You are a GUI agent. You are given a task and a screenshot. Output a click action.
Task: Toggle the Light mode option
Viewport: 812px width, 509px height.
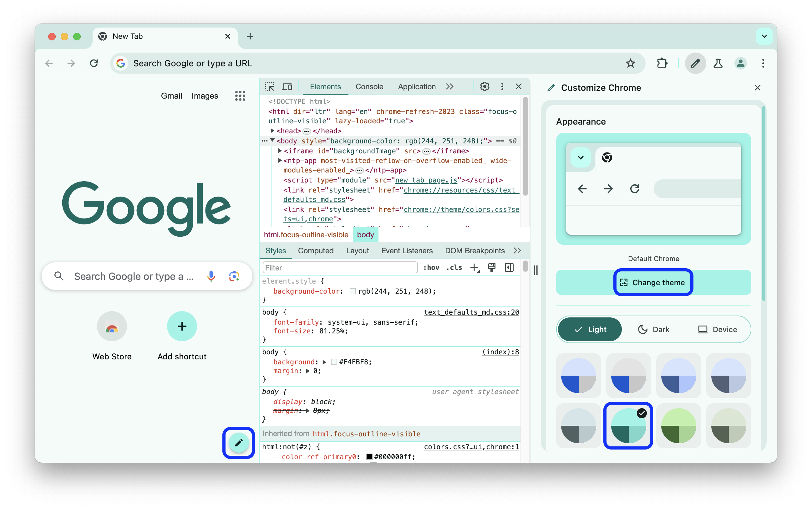[x=589, y=329]
